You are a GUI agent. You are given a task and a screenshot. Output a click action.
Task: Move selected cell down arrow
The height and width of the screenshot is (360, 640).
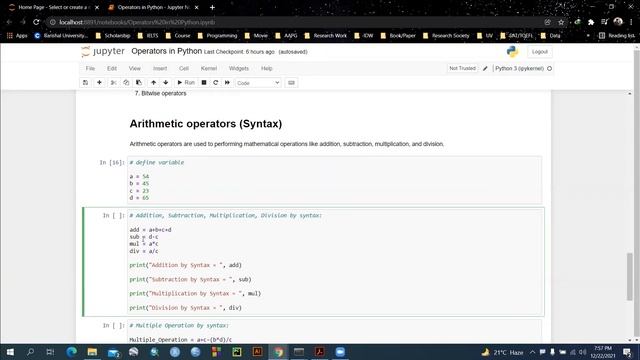click(x=166, y=82)
